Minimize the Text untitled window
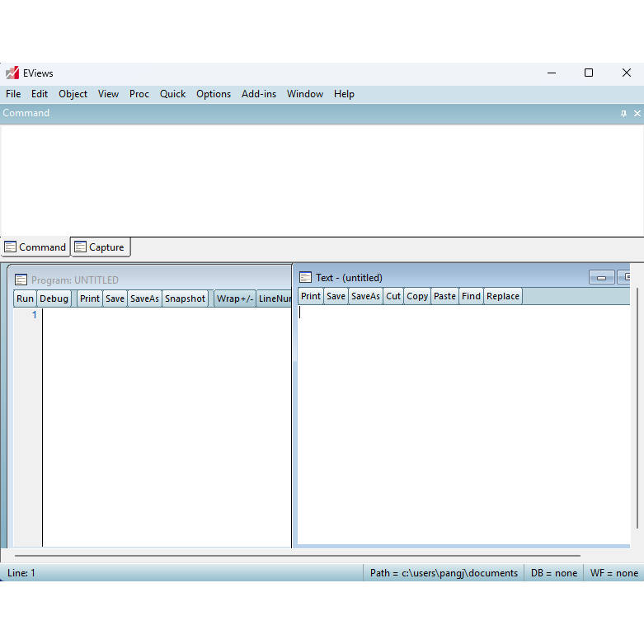644x644 pixels. click(x=601, y=278)
